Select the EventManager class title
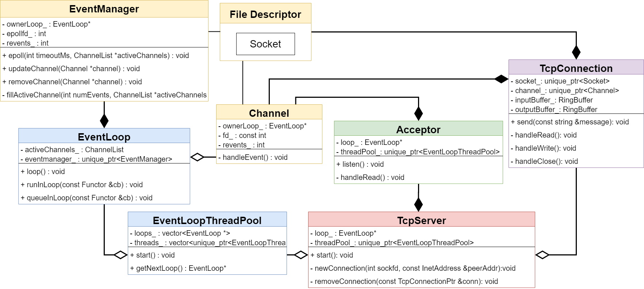Viewport: 644px width, 289px height. coord(104,9)
